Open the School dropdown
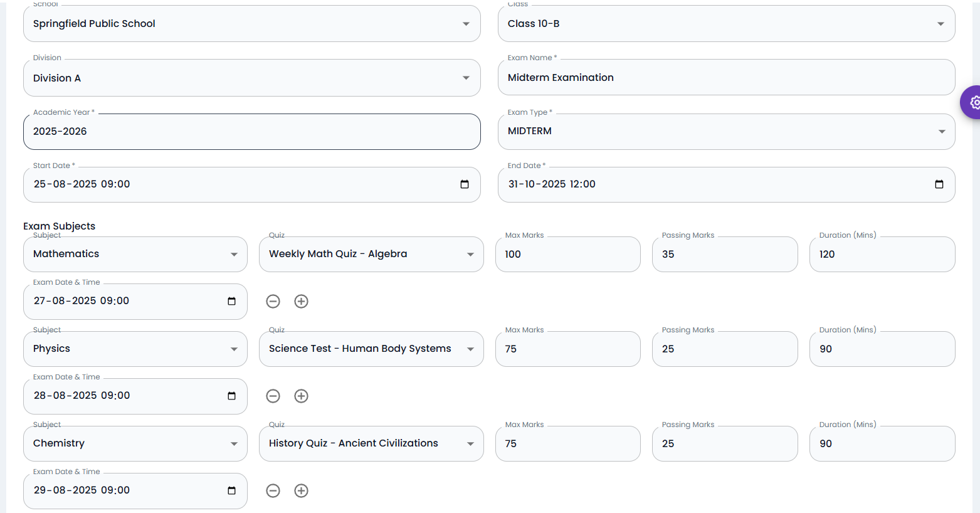The height and width of the screenshot is (513, 980). tap(466, 23)
